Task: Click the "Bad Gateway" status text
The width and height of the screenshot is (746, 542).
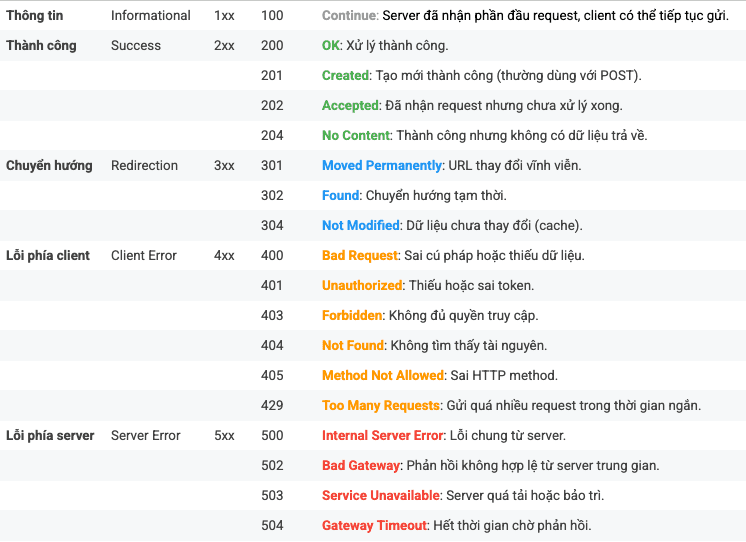Action: pos(361,466)
